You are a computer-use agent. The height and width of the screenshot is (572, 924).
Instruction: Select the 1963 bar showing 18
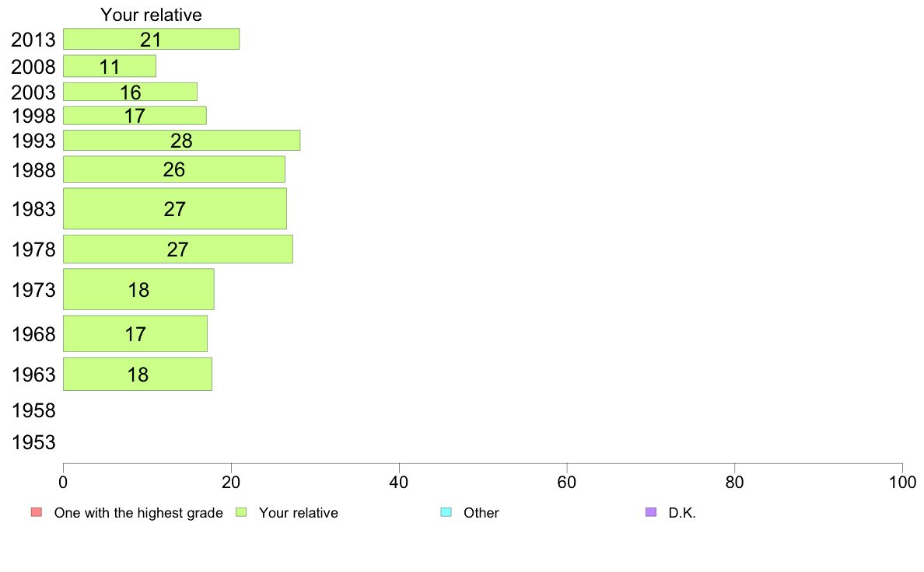138,374
